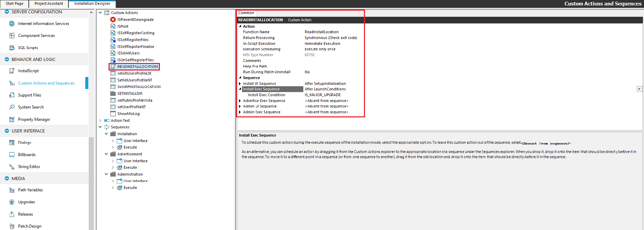
Task: Select SetAllUsersProfileNT in the tree
Action: point(135,80)
